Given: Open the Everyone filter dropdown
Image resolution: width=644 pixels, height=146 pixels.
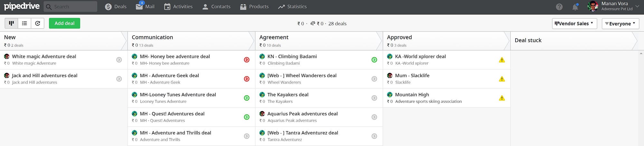Looking at the screenshot, I should 620,23.
